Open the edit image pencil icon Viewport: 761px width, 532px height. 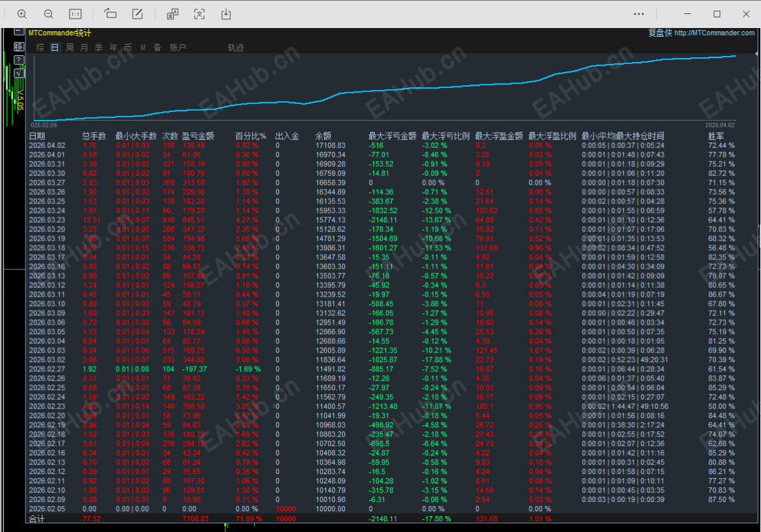coord(137,14)
